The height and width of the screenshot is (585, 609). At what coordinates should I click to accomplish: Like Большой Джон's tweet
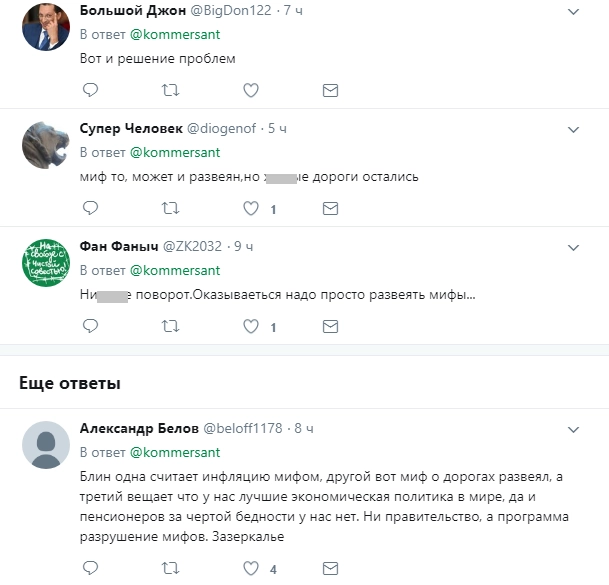point(251,90)
